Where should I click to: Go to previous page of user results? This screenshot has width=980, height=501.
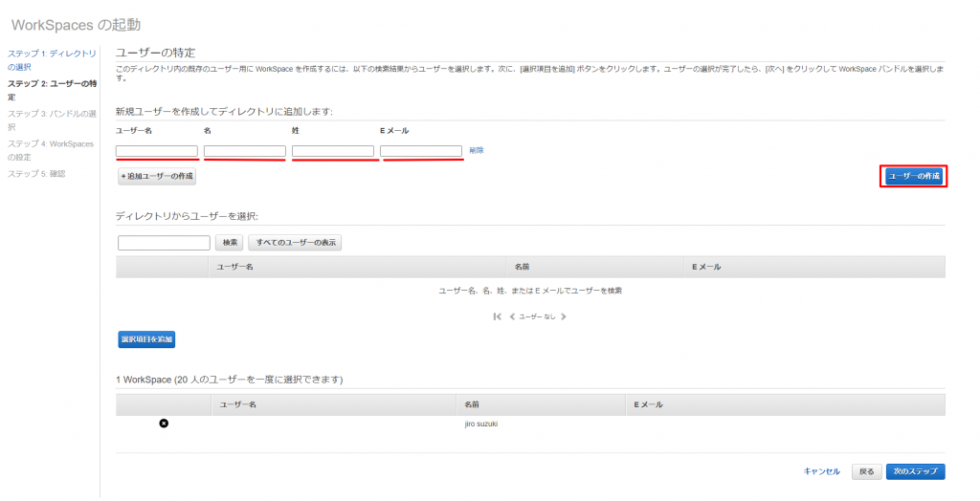click(x=512, y=316)
